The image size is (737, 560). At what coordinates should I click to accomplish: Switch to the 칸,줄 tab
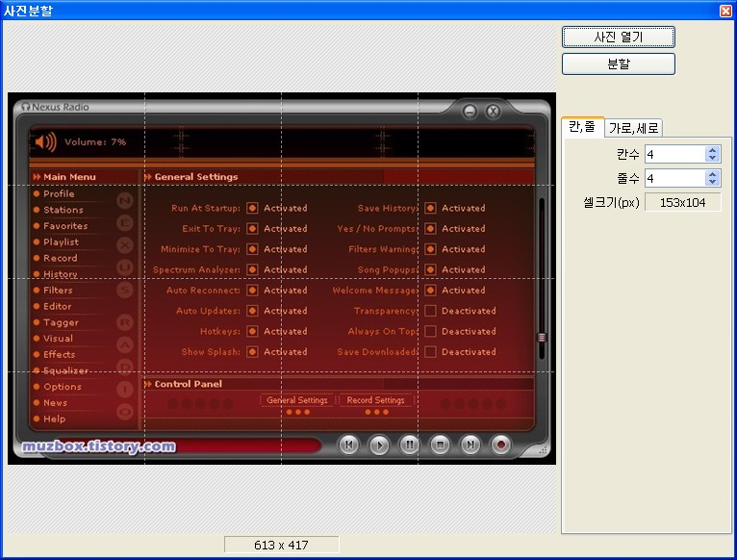(x=582, y=127)
